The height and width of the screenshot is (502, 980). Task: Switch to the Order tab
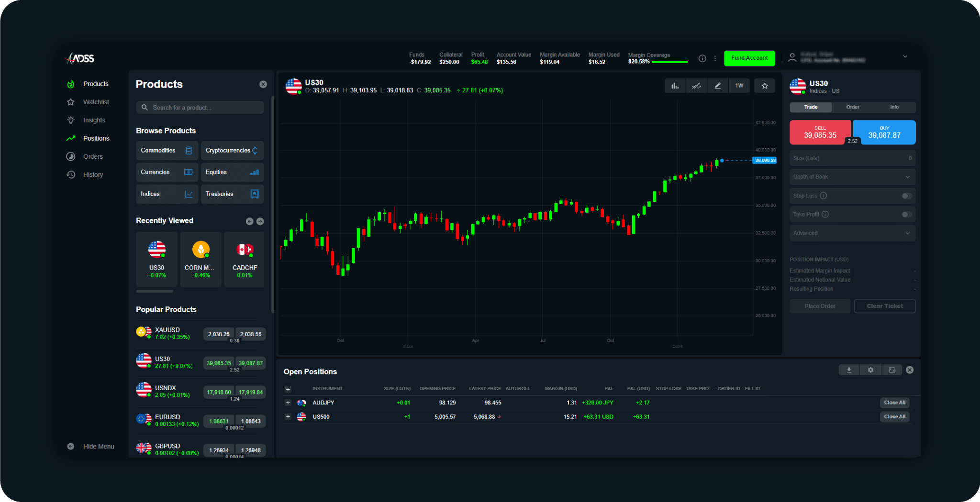852,107
